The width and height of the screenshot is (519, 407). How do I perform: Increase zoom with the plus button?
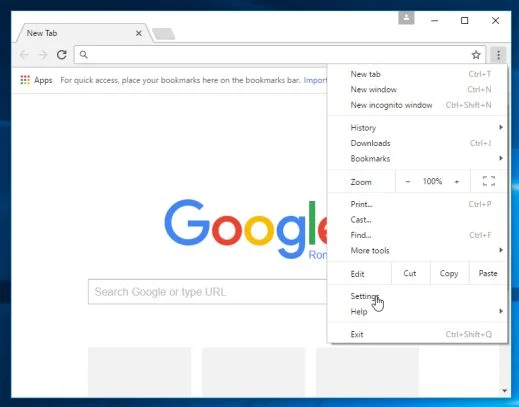[457, 182]
